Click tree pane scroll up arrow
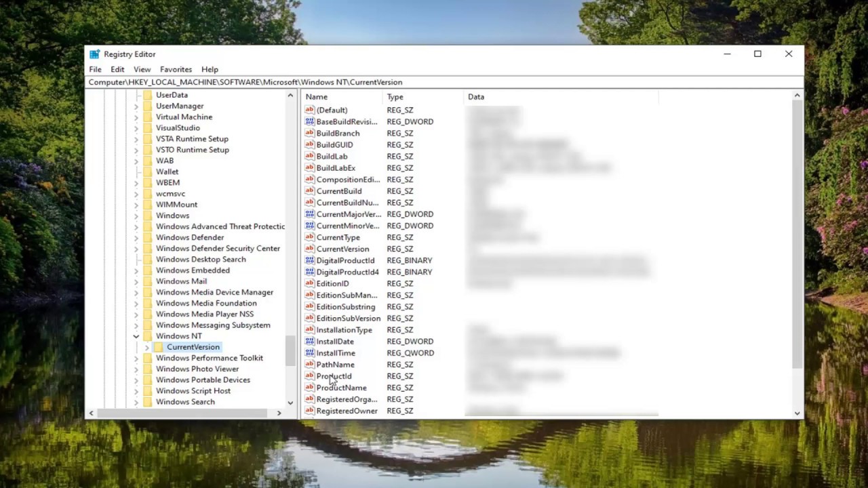Screen dimensions: 868x488 pyautogui.click(x=290, y=96)
